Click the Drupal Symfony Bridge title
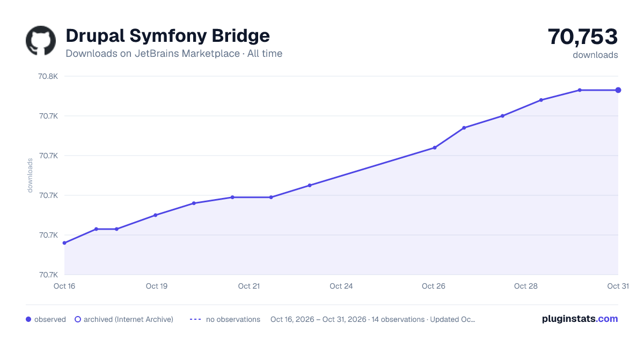This screenshot has height=338, width=644. (x=167, y=36)
